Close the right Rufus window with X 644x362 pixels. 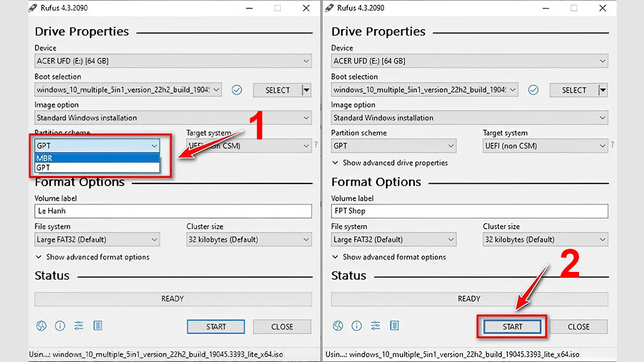pos(603,8)
